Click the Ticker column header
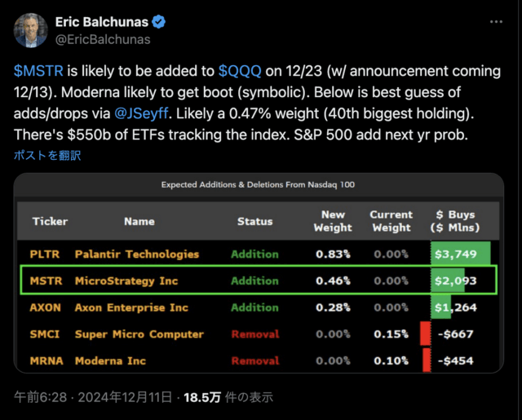522x420 pixels. tap(50, 221)
